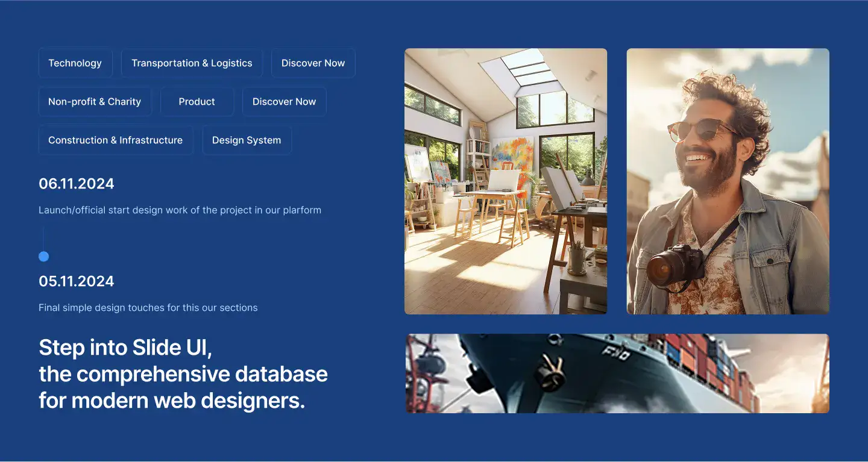Image resolution: width=868 pixels, height=462 pixels.
Task: Click the 'Final simple design touches' description
Action: click(148, 308)
